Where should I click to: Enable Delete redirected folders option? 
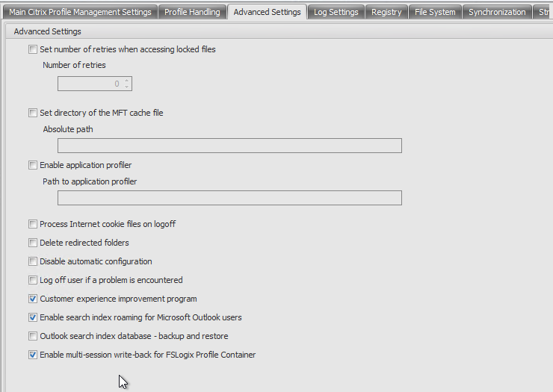click(33, 243)
